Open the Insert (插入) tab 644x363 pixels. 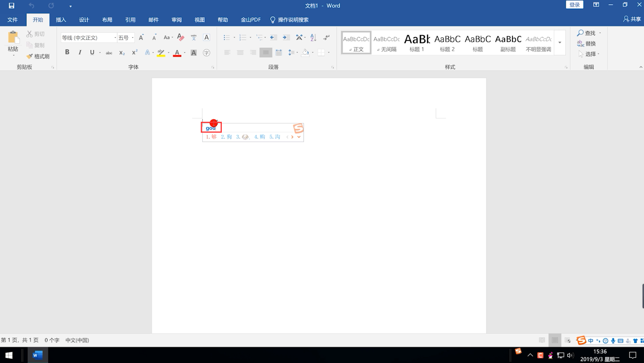[61, 20]
